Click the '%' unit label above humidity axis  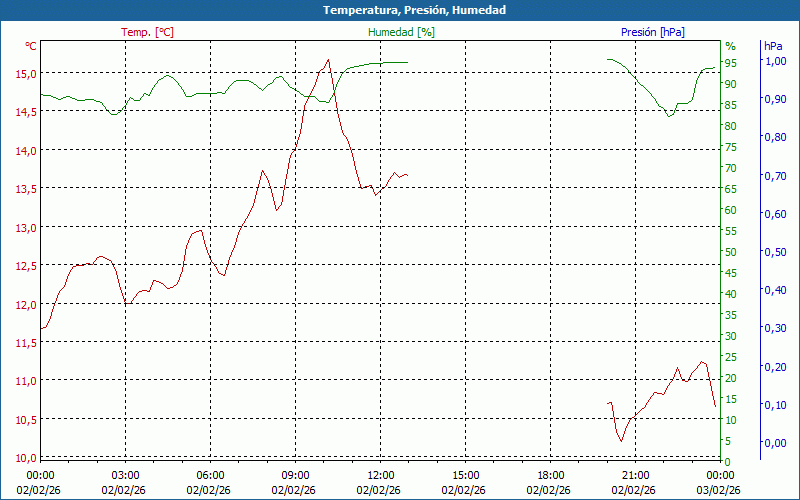[731, 47]
